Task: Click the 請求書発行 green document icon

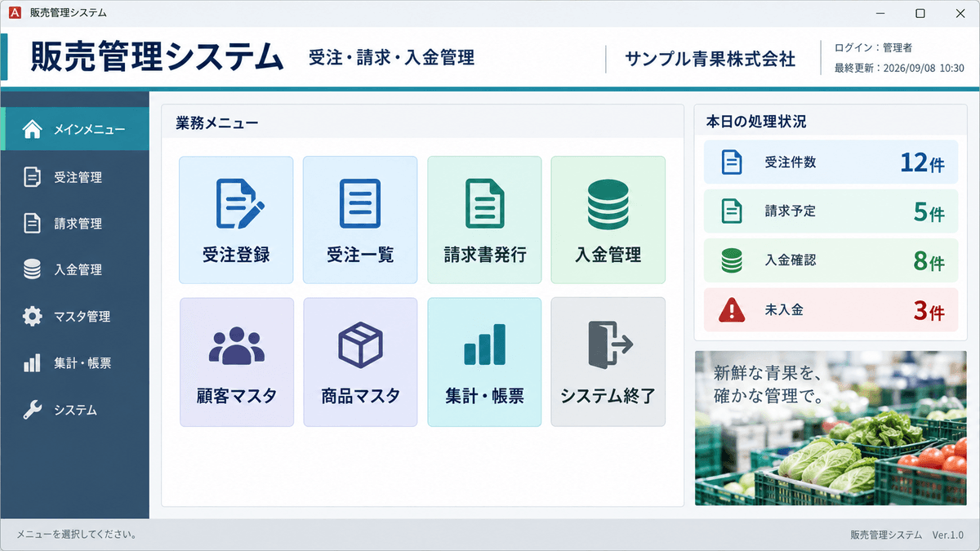Action: (x=484, y=204)
